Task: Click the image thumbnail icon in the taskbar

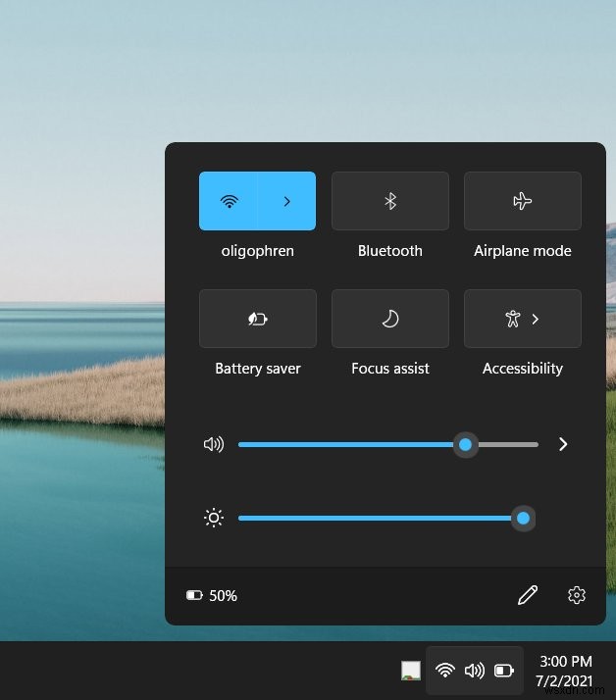Action: click(x=411, y=671)
